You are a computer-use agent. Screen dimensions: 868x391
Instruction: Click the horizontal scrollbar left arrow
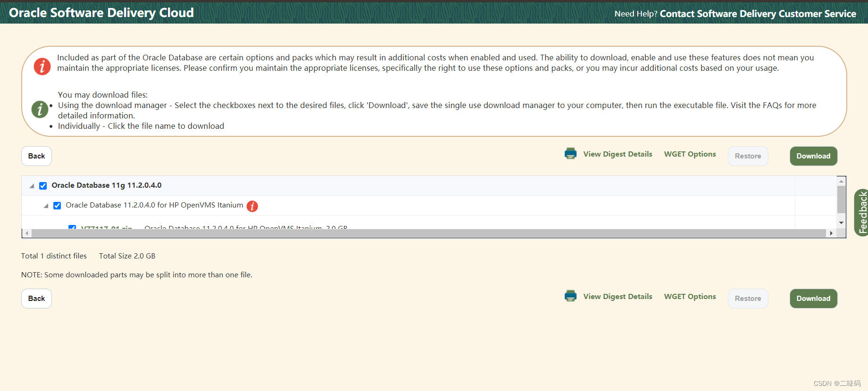click(27, 233)
